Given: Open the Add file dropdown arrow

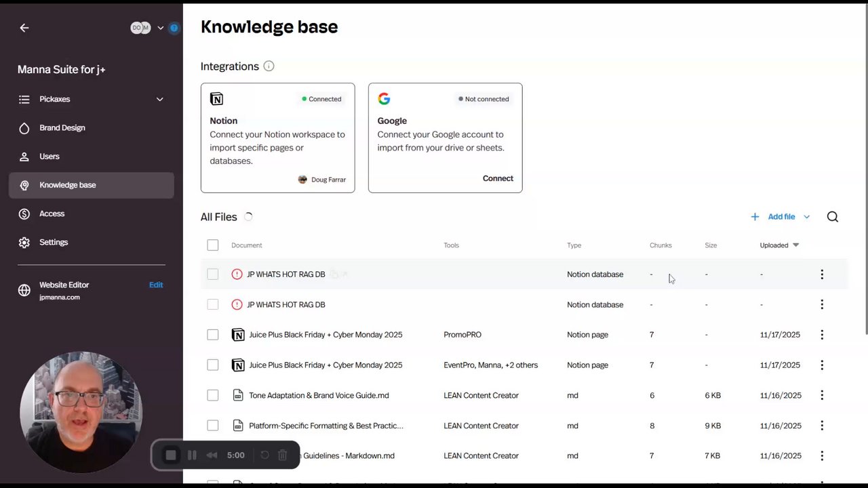Looking at the screenshot, I should coord(806,217).
